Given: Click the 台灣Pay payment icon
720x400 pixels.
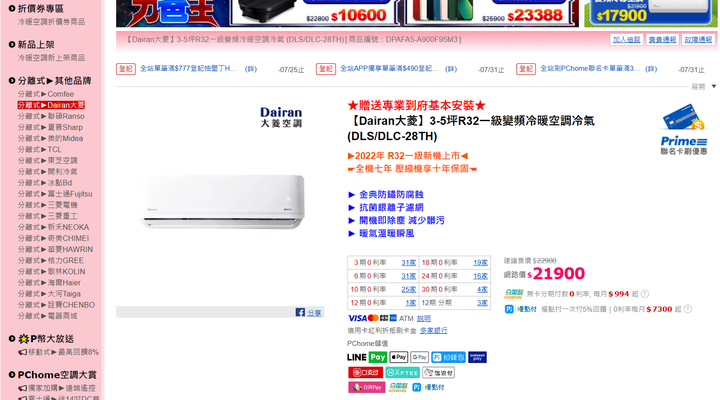Looking at the screenshot, I should (366, 388).
